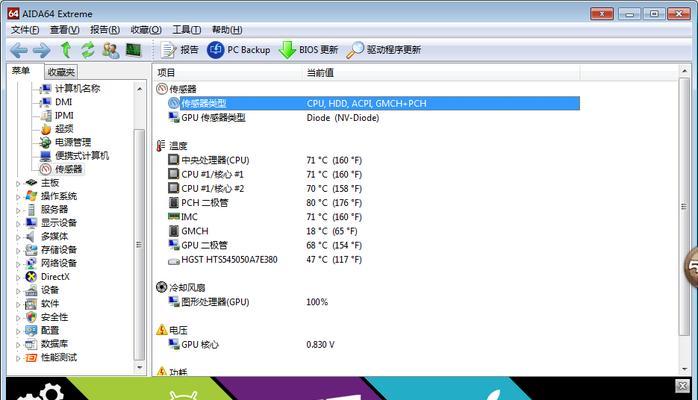
Task: Open the 工具(T) menu
Action: point(187,30)
